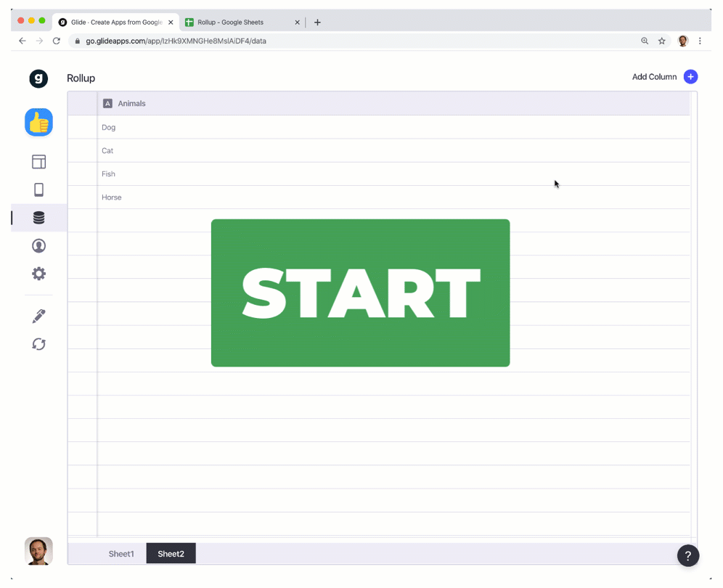The image size is (723, 588).
Task: Open the user profile sidebar icon
Action: coord(38,246)
